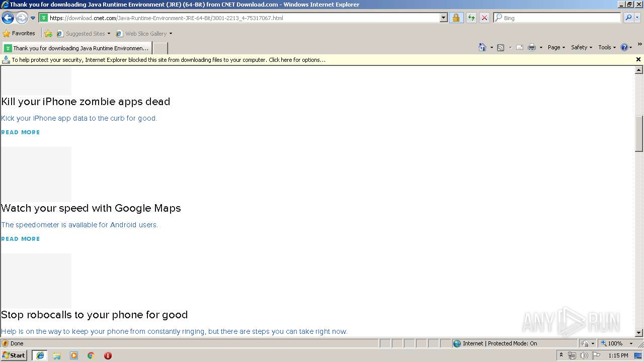Expand the command bar overflow chevron
The height and width of the screenshot is (362, 644).
640,45
